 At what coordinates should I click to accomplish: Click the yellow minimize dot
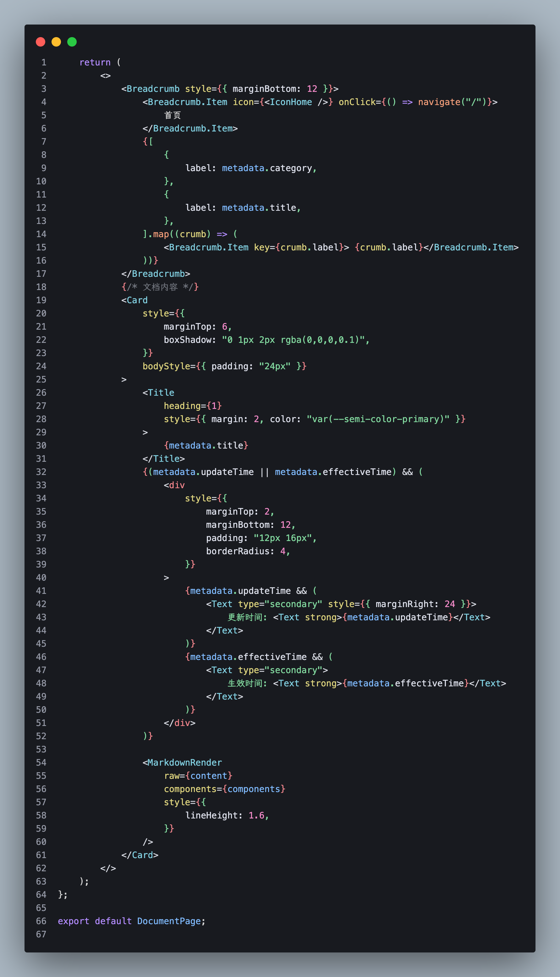pos(56,42)
